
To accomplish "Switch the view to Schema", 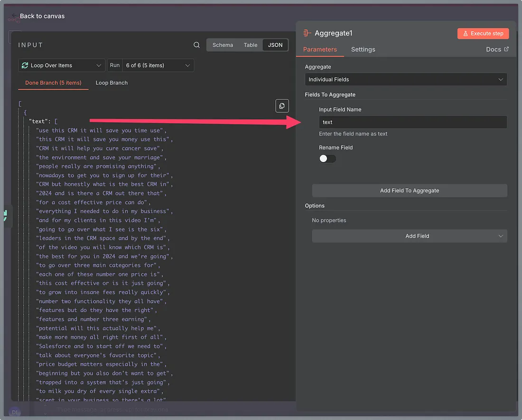I will 223,45.
